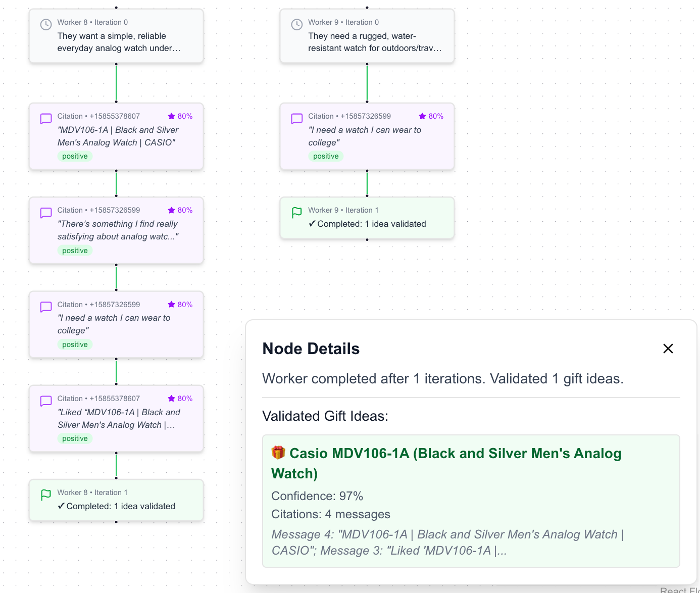Click the positive tag on the "Liked MDV106-1A" citation
The width and height of the screenshot is (700, 593).
click(75, 438)
